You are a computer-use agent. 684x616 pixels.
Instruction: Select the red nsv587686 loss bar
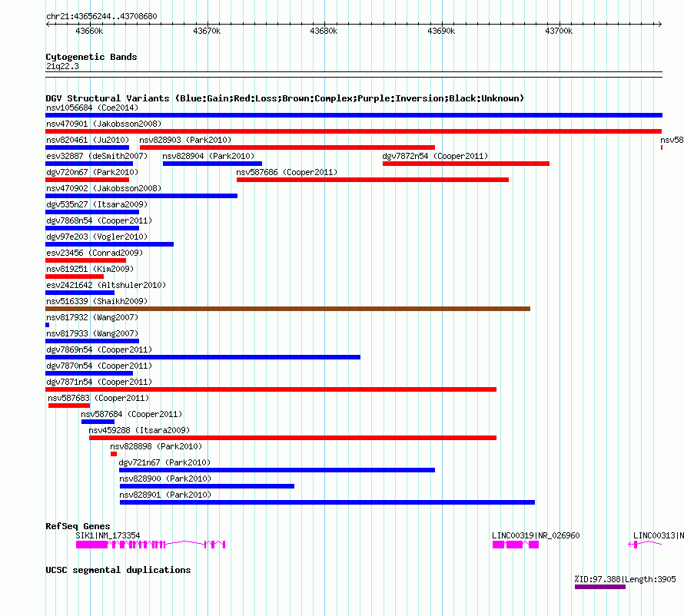click(373, 180)
